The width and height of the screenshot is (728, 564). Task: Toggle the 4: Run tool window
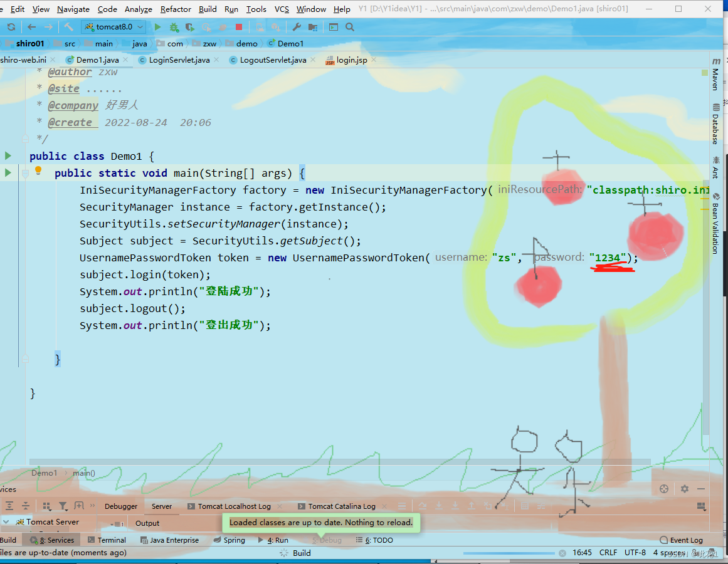pyautogui.click(x=273, y=540)
